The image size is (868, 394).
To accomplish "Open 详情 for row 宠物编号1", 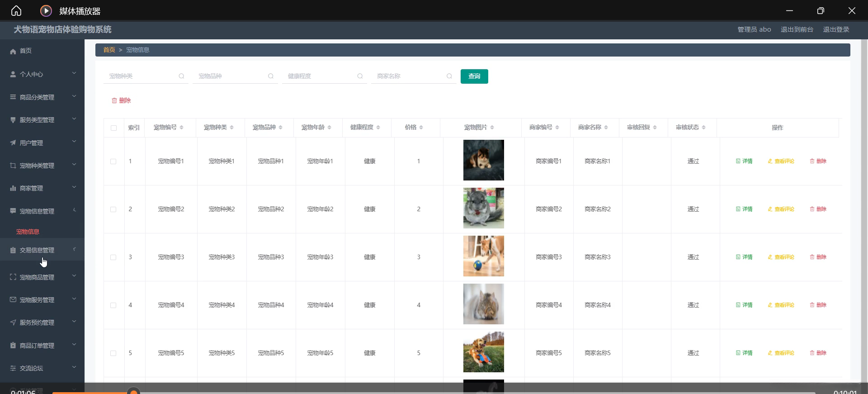I will click(744, 161).
